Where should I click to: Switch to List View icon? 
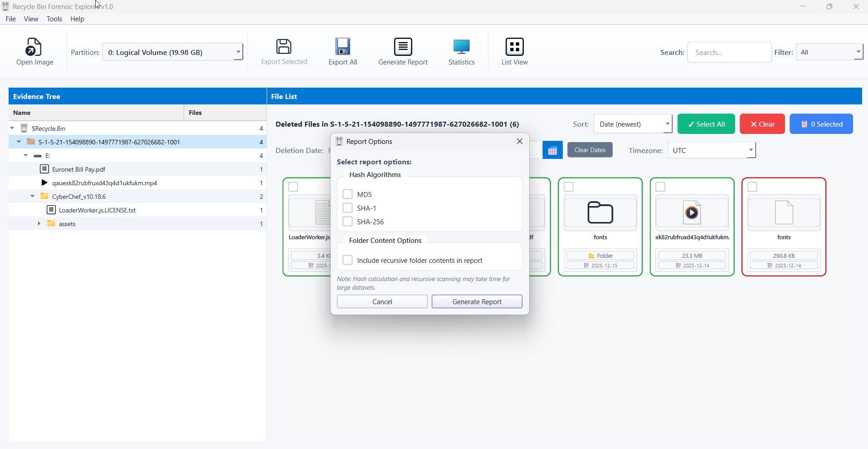tap(514, 46)
